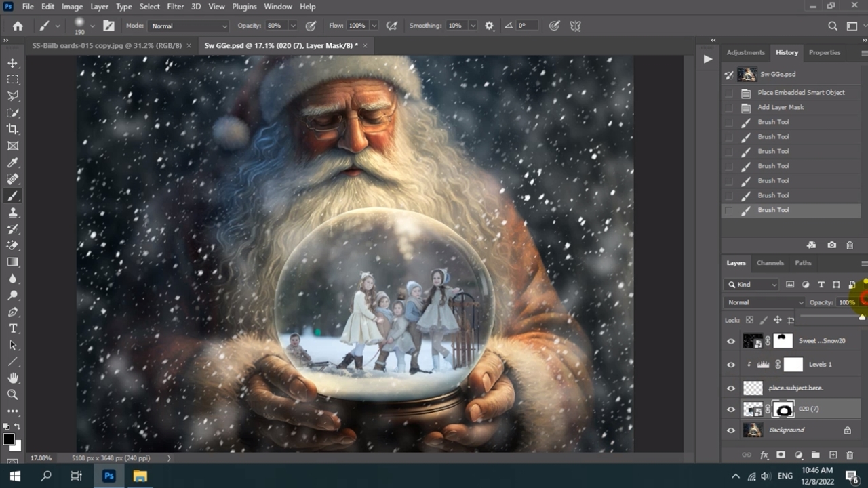Open File Explorer from the taskbar

140,476
